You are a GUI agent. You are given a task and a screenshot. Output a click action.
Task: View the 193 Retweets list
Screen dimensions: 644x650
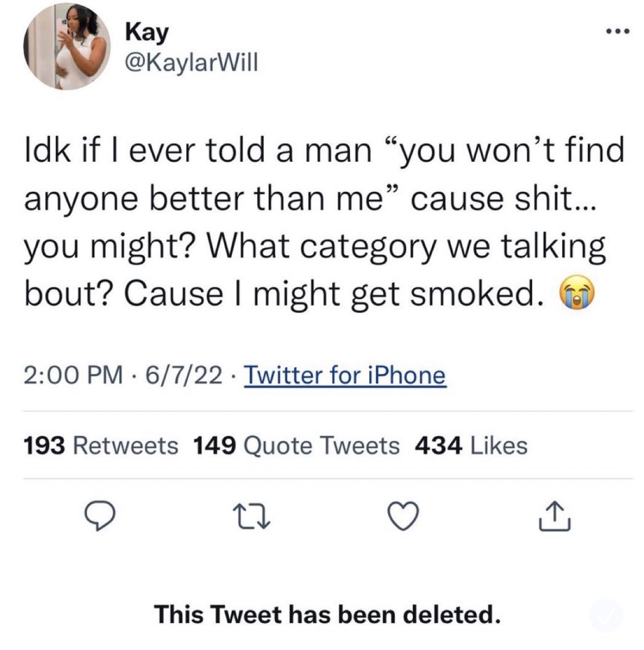point(101,446)
